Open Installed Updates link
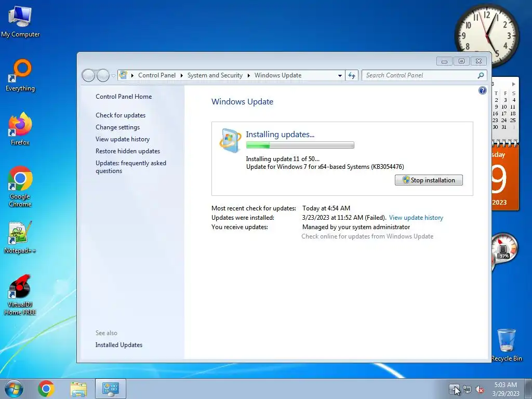 119,345
